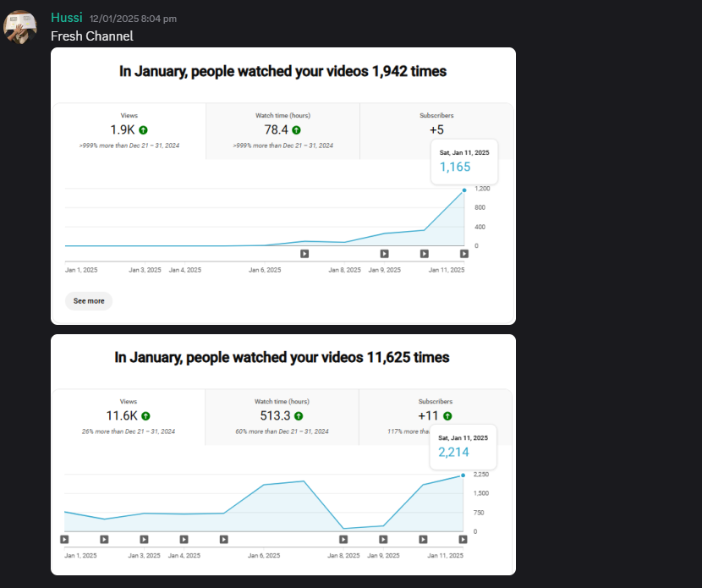Image resolution: width=702 pixels, height=588 pixels.
Task: Select the Watch time 513.3 tab
Action: click(282, 417)
